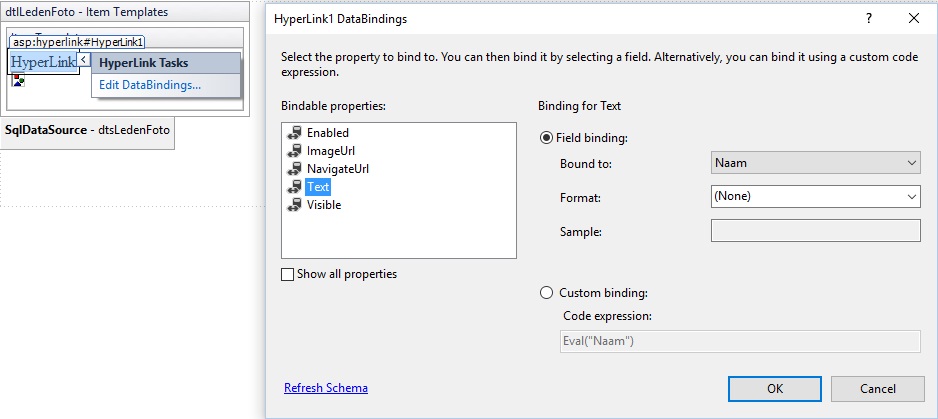This screenshot has height=419, width=938.
Task: Select the NavigateUrl bindable property
Action: (337, 169)
